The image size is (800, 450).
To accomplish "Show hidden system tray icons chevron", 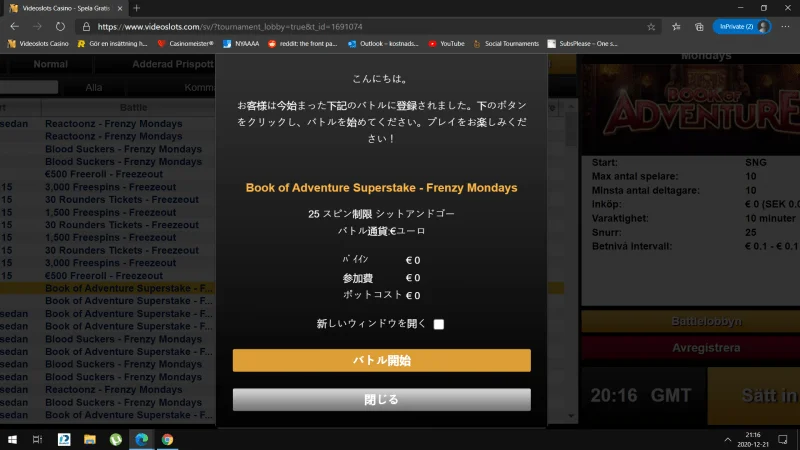I will click(728, 439).
